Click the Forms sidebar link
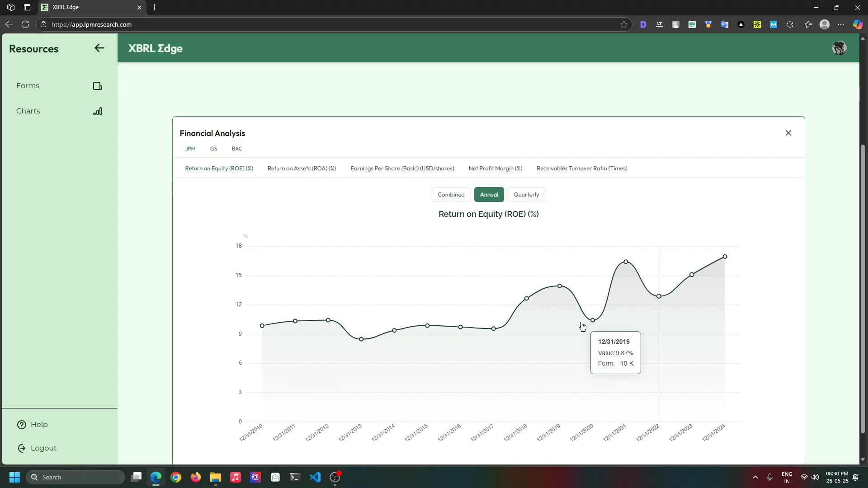The width and height of the screenshot is (868, 488). pos(28,86)
